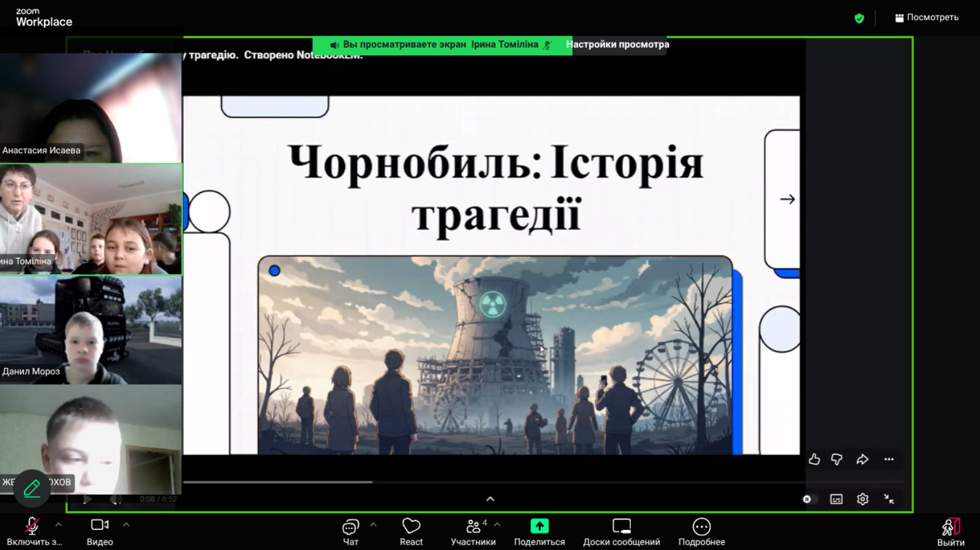Expand the chevron next to Participants
Screen dimensions: 980x550
(x=497, y=525)
